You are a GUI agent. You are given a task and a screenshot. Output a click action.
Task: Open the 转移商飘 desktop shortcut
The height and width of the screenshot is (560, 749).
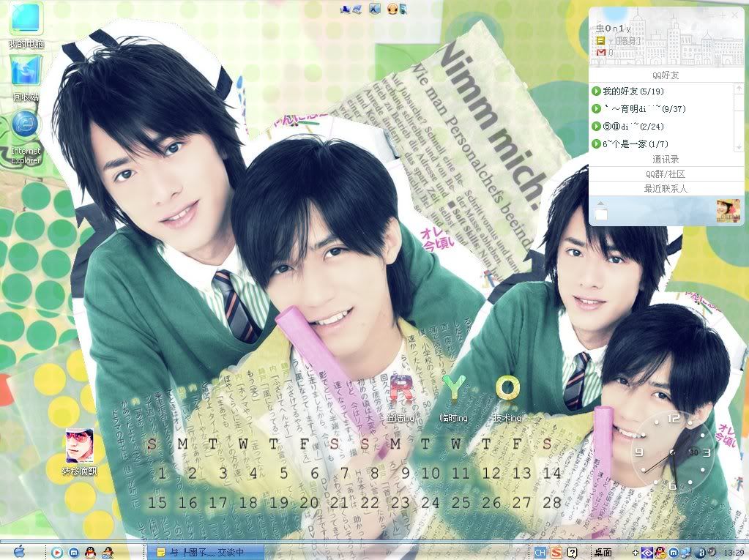click(x=79, y=446)
